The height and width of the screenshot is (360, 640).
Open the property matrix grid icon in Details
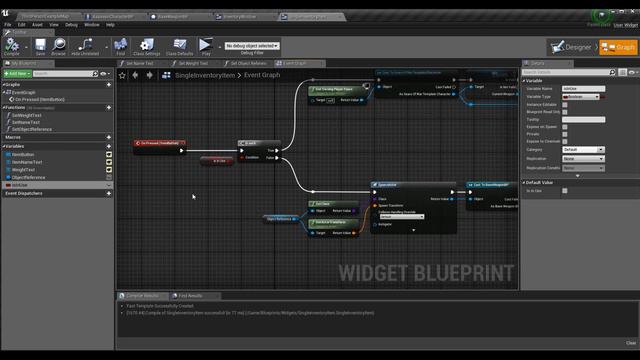622,72
